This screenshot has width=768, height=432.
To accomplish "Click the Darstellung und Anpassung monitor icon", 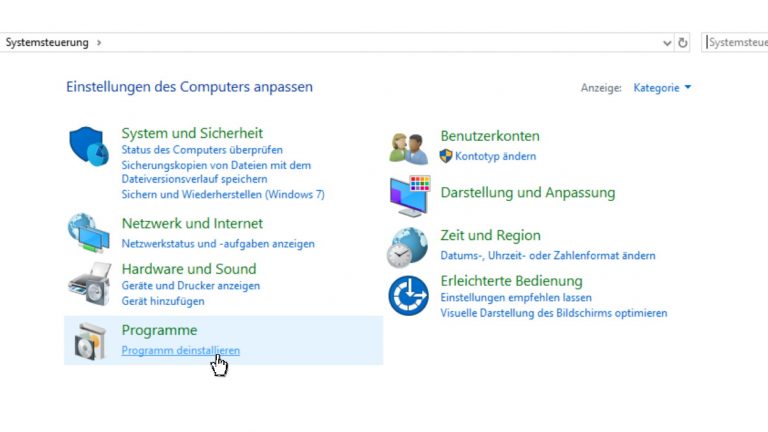I will [x=409, y=196].
